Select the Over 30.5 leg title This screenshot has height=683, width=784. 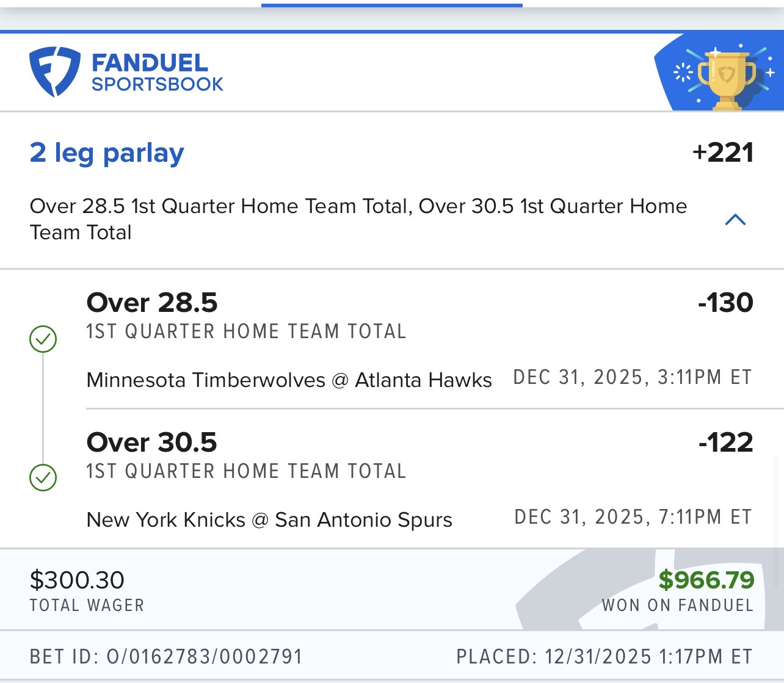point(152,443)
